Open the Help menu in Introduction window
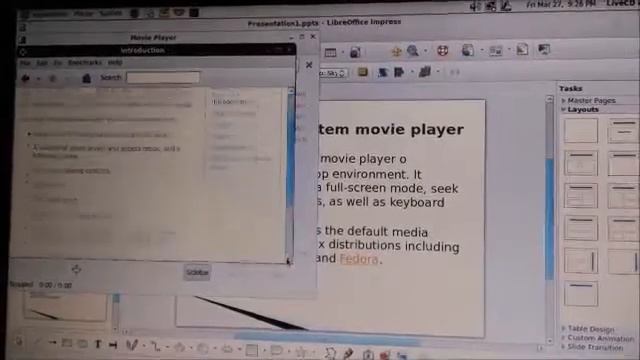 115,62
